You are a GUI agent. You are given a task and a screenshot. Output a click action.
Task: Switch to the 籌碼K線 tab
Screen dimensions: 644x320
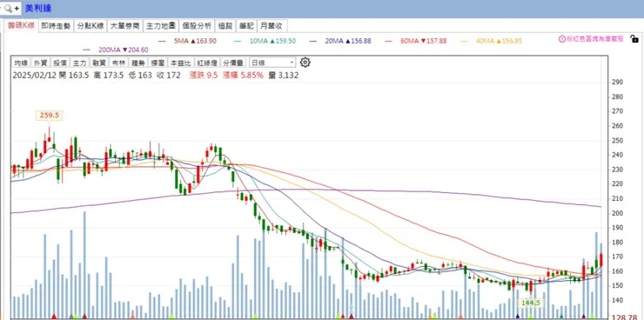(x=22, y=26)
